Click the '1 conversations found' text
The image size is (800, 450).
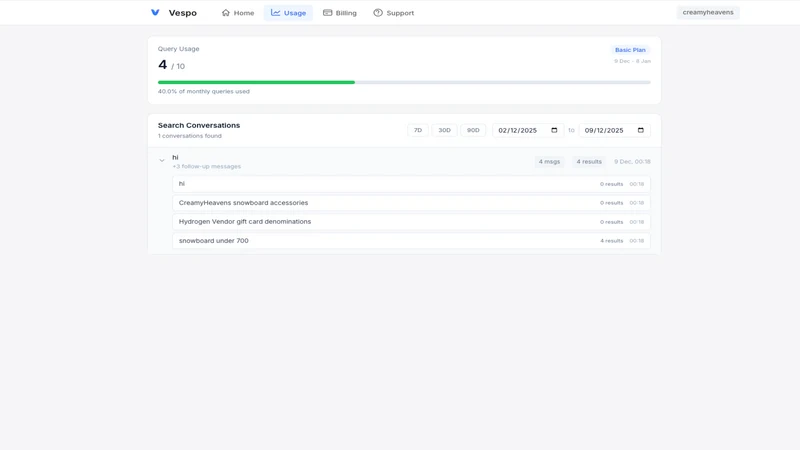point(190,136)
